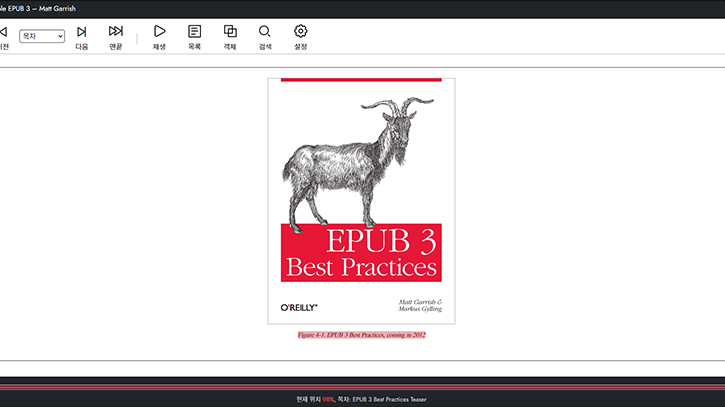Start playback with the 재생 button
The height and width of the screenshot is (407, 725).
[160, 37]
